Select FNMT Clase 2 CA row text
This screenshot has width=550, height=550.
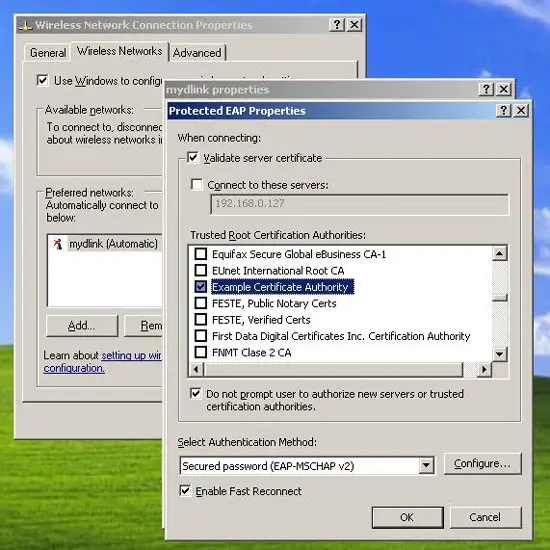(251, 352)
